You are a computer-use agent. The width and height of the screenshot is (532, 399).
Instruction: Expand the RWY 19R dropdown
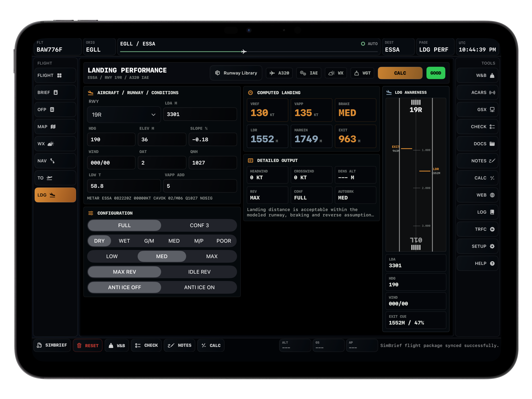click(124, 115)
